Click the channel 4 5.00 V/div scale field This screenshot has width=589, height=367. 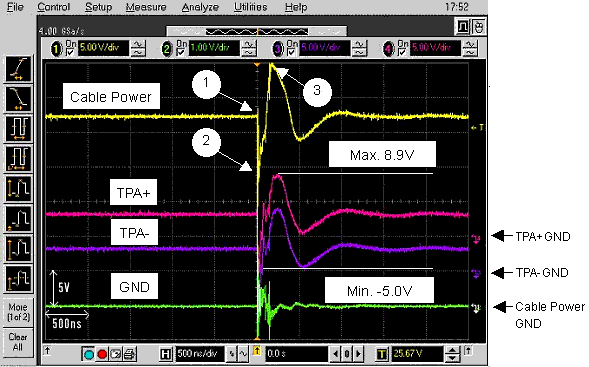pyautogui.click(x=435, y=48)
